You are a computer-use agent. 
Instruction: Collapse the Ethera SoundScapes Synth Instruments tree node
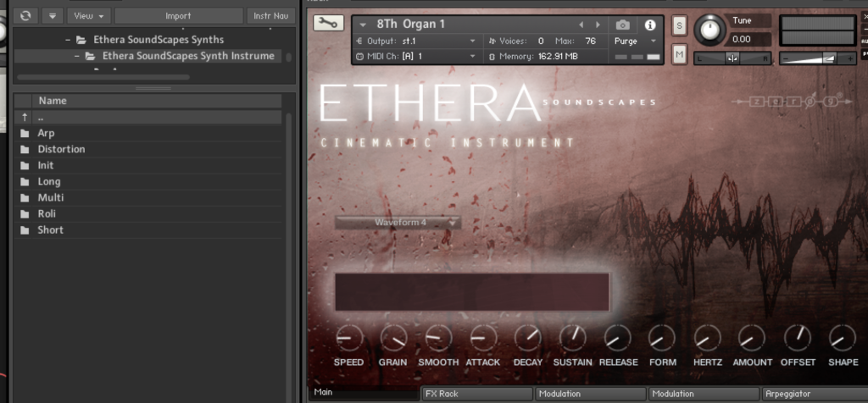[x=77, y=56]
